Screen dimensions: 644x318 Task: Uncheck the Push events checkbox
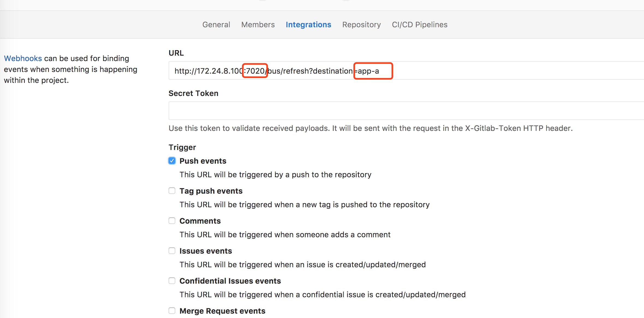[172, 161]
